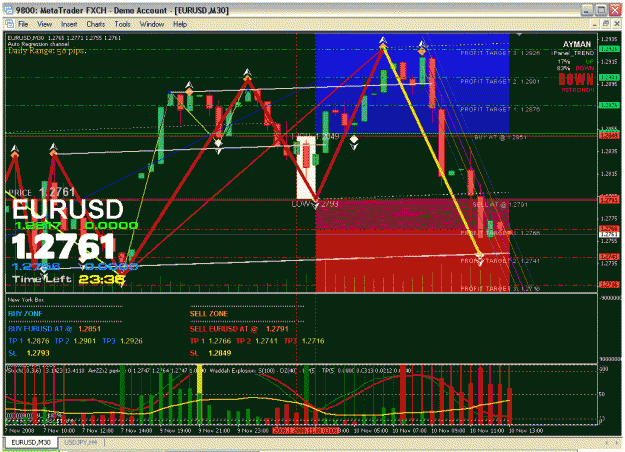Click the red highlighted date on time axis
Image resolution: width=625 pixels, height=452 pixels.
point(306,431)
